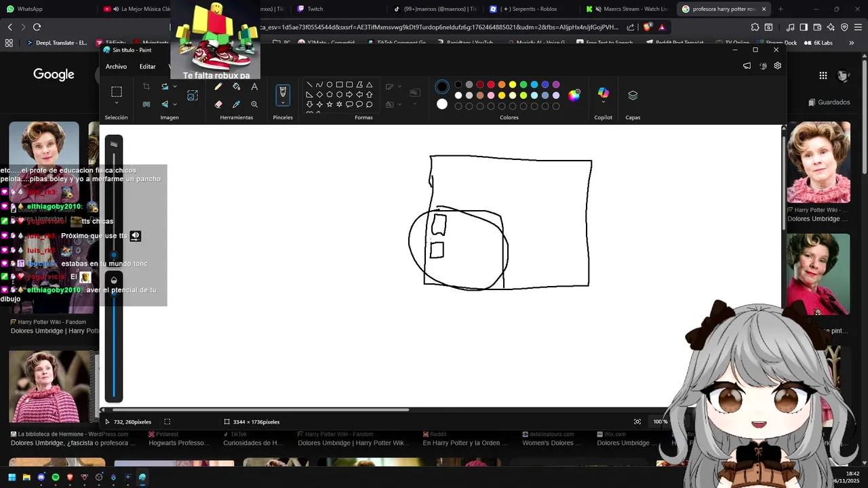Screen dimensions: 868x488
Task: Open the Image Creator resize tool
Action: click(193, 96)
